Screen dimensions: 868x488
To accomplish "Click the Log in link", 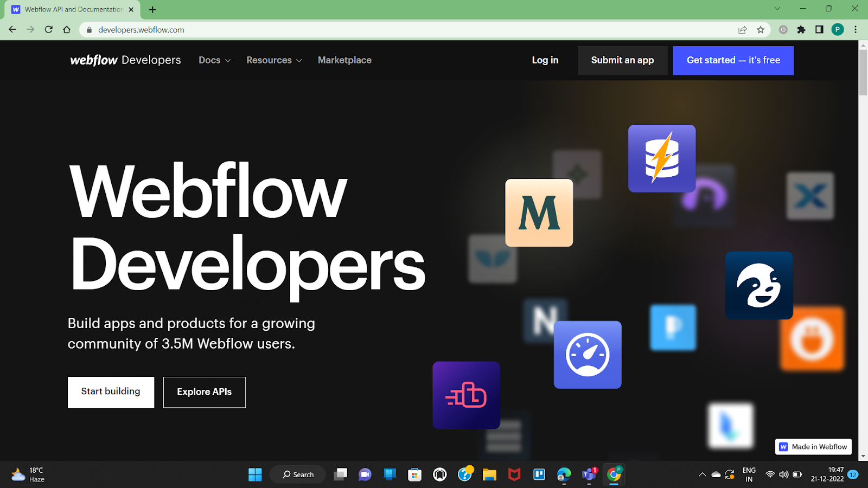I will [545, 60].
